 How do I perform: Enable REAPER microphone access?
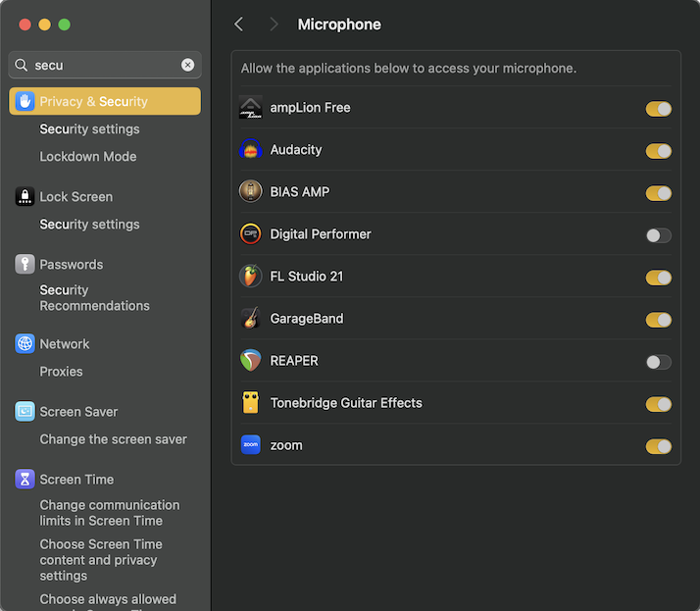[x=658, y=362]
